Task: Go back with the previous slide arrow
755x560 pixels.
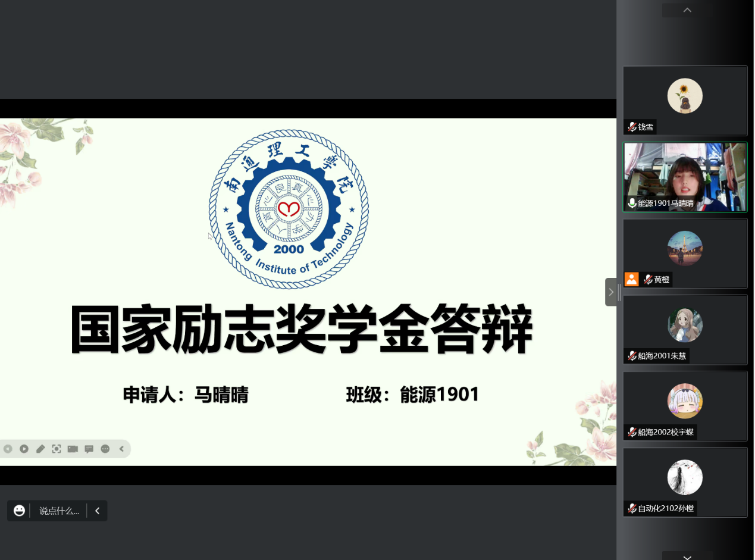Action: point(8,449)
